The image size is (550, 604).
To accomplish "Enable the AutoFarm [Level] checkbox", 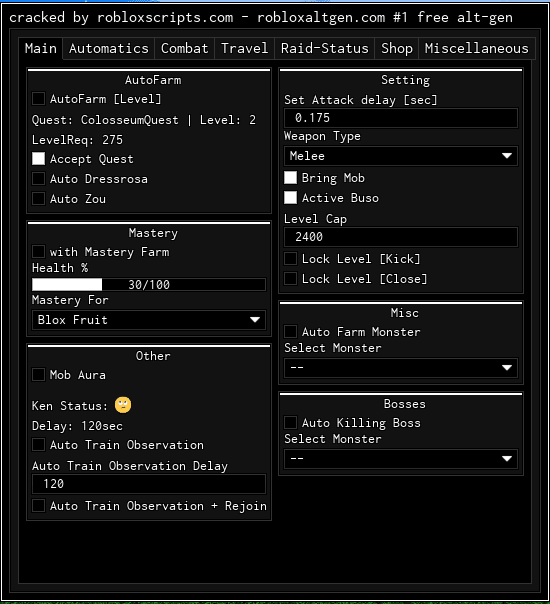I will (38, 99).
